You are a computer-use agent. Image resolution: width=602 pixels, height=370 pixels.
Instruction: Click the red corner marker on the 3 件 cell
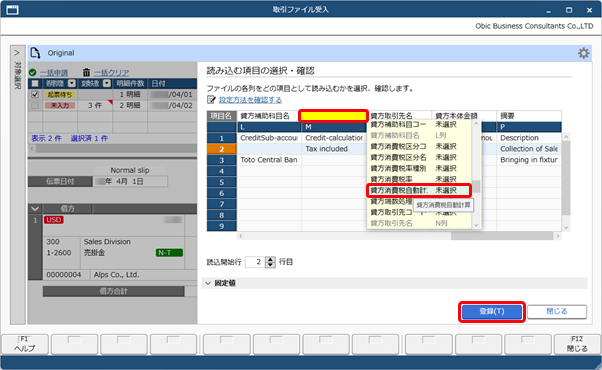pos(111,102)
